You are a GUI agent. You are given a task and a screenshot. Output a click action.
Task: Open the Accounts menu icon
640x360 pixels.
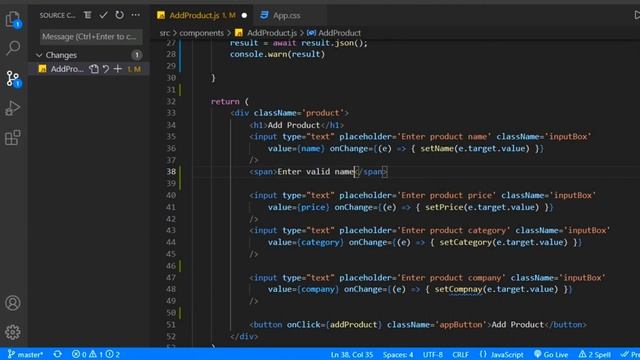coord(13,303)
